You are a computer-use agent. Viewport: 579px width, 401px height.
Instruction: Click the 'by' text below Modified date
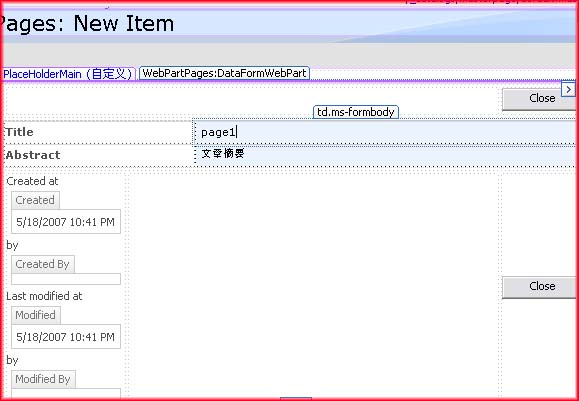coord(12,360)
